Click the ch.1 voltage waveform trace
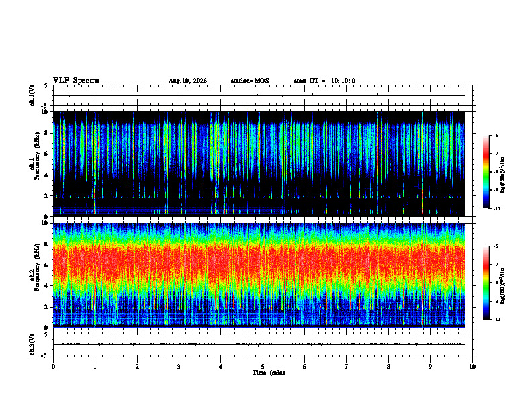Image resolution: width=532 pixels, height=411 pixels. coord(259,95)
